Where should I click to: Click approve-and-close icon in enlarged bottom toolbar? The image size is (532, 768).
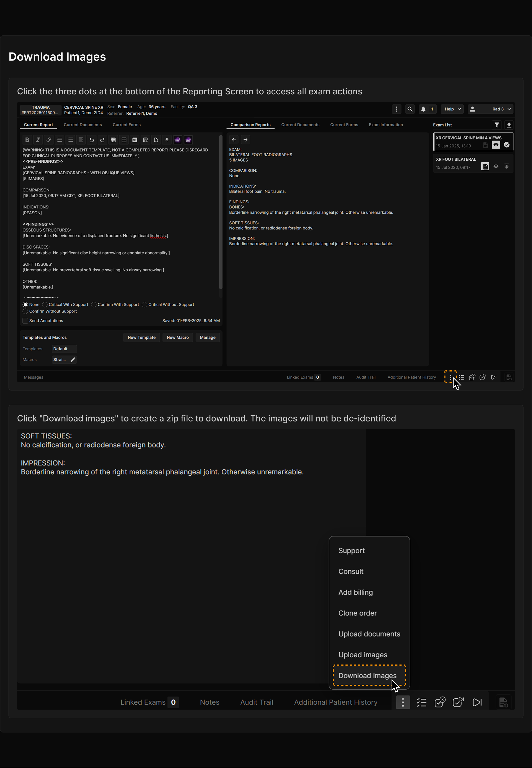440,702
